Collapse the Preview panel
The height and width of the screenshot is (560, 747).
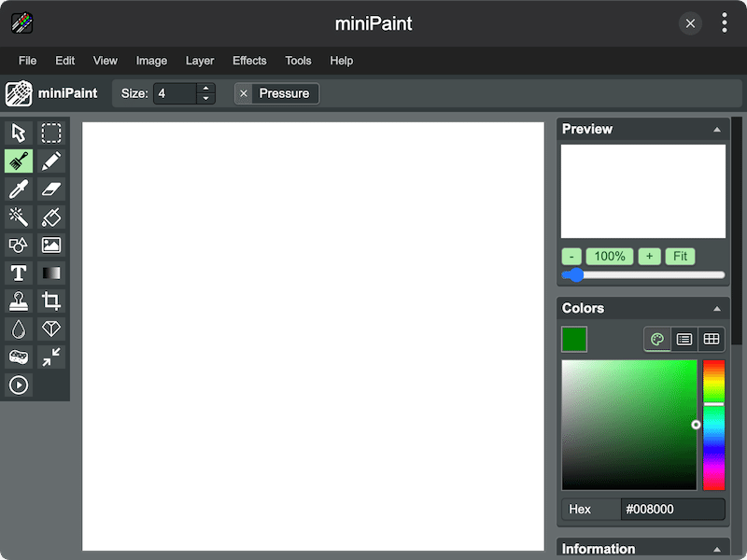click(x=716, y=130)
